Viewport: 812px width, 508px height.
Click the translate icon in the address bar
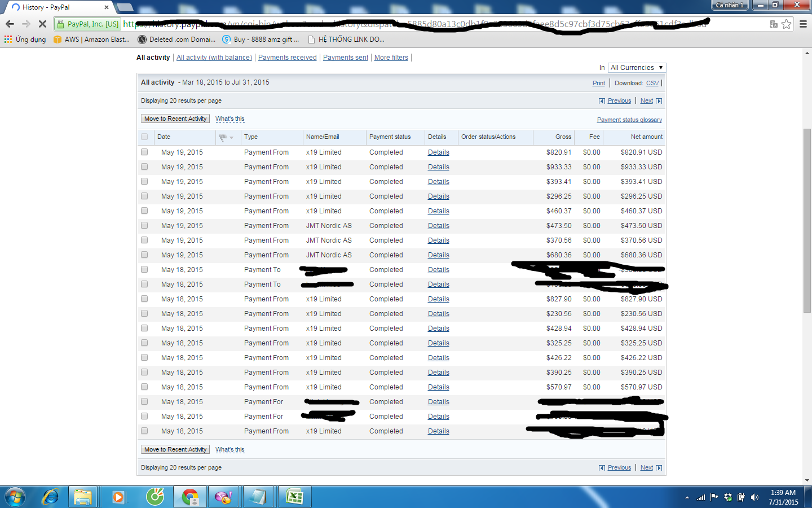(x=774, y=24)
